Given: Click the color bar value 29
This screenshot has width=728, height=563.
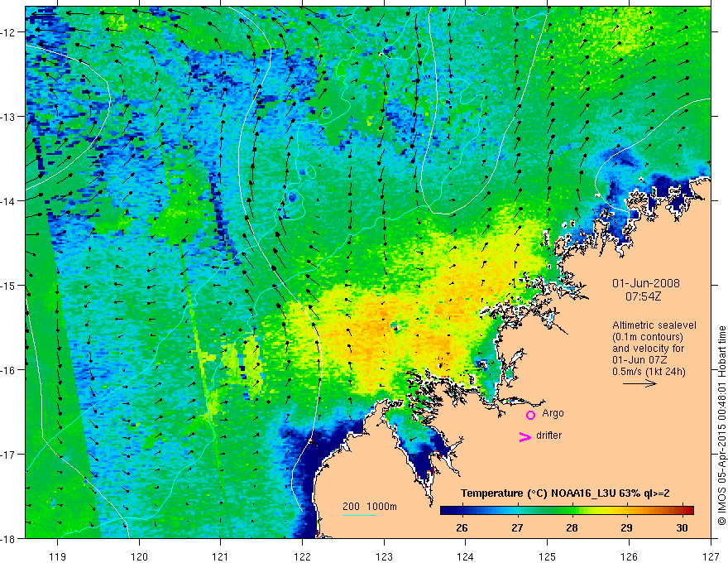Looking at the screenshot, I should click(x=626, y=528).
